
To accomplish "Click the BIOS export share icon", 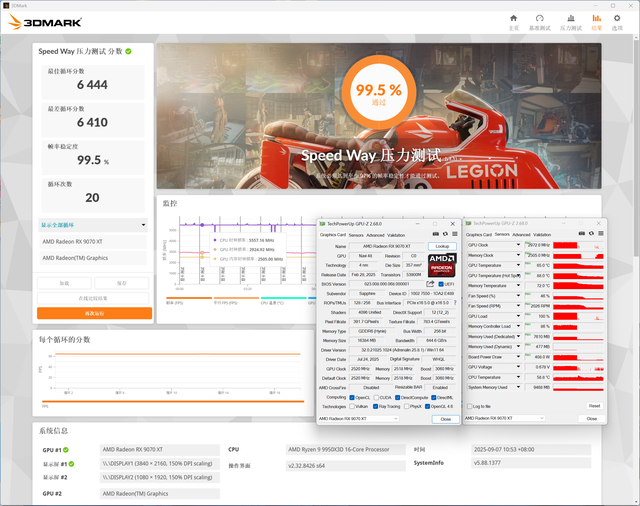I will click(x=430, y=284).
